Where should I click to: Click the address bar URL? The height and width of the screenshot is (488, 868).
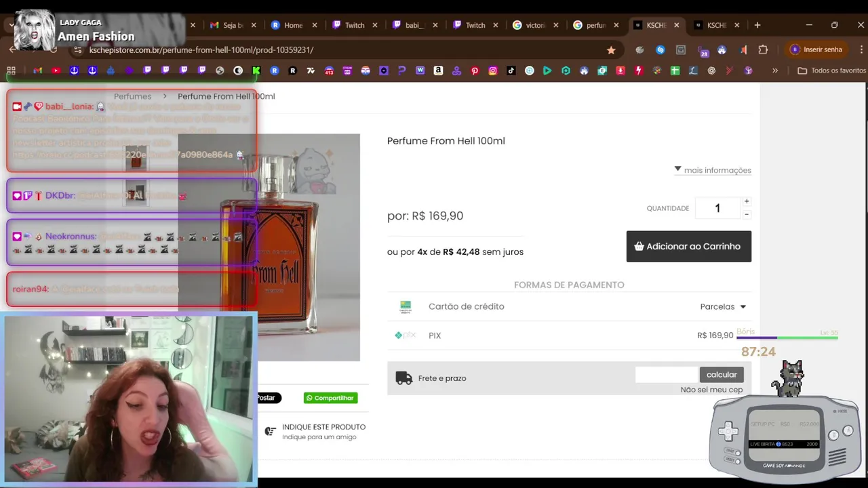coord(201,49)
